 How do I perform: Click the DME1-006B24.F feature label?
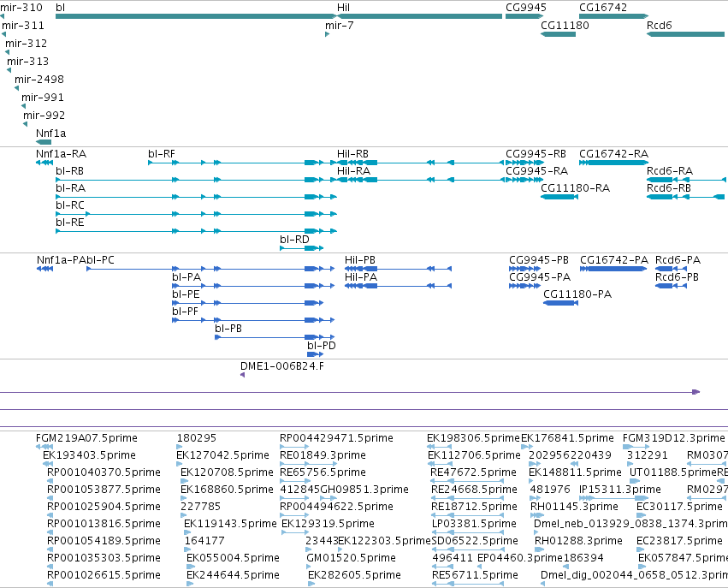pyautogui.click(x=282, y=366)
